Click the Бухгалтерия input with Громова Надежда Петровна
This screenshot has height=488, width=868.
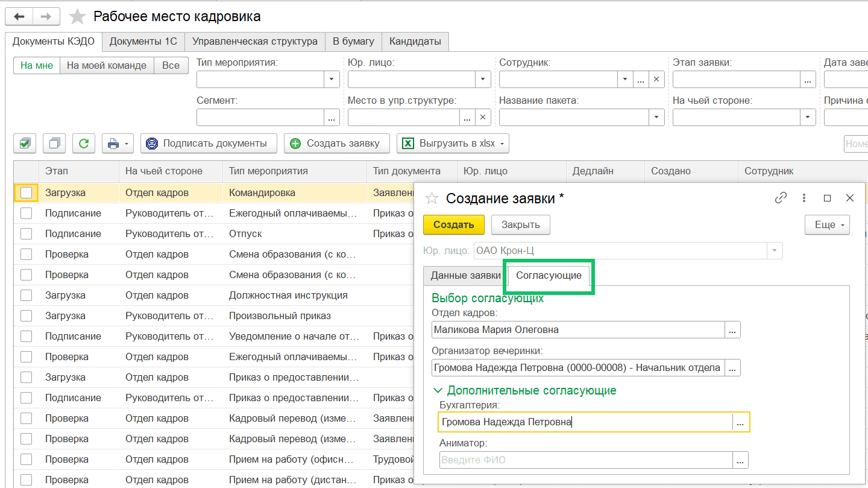coord(586,422)
